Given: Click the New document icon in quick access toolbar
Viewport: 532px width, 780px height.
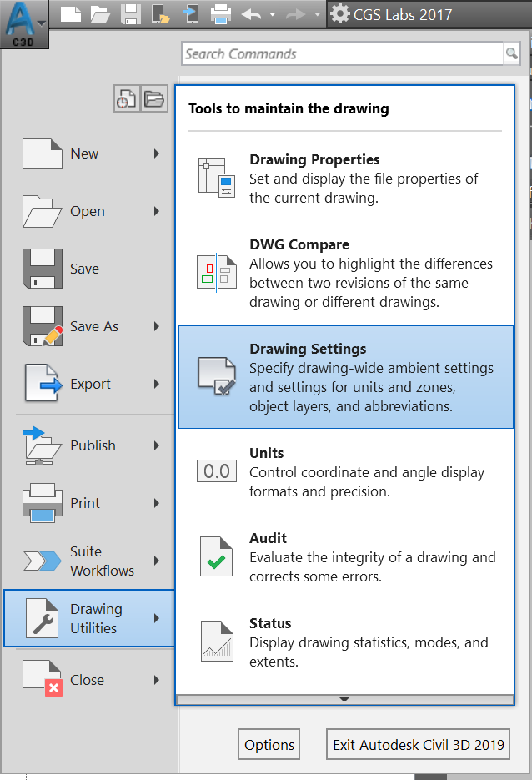Looking at the screenshot, I should (x=71, y=14).
